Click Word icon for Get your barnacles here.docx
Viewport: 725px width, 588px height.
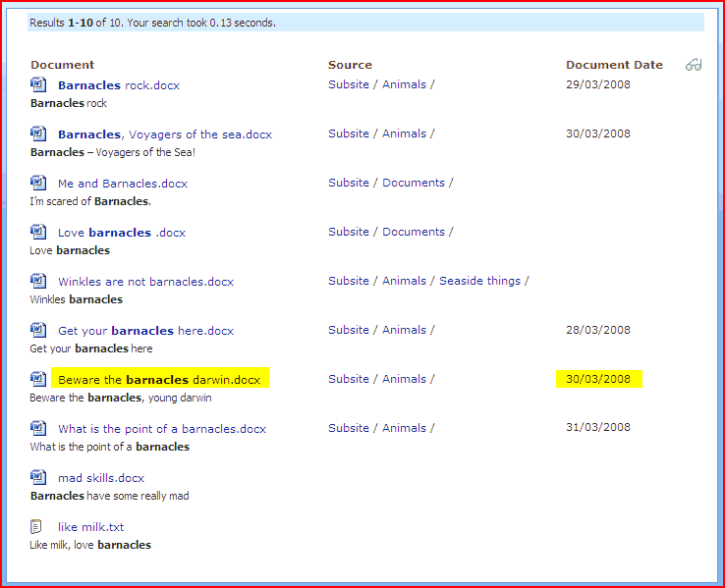click(x=38, y=330)
